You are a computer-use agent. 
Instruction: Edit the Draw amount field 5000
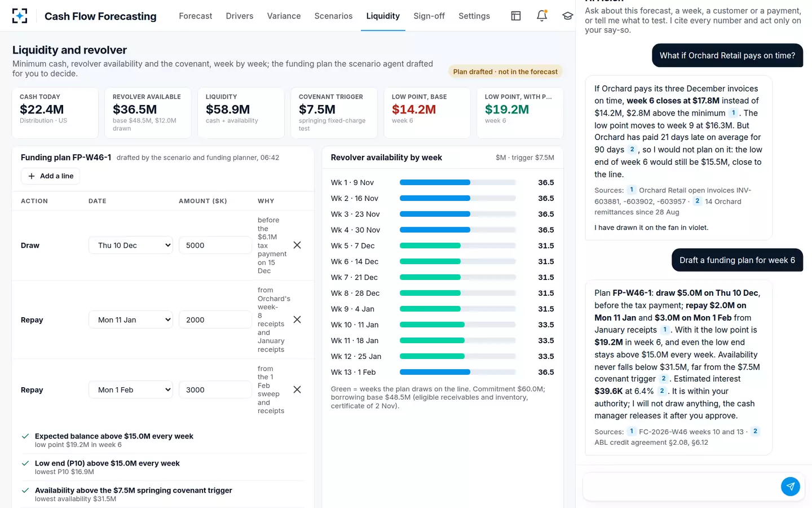tap(215, 245)
